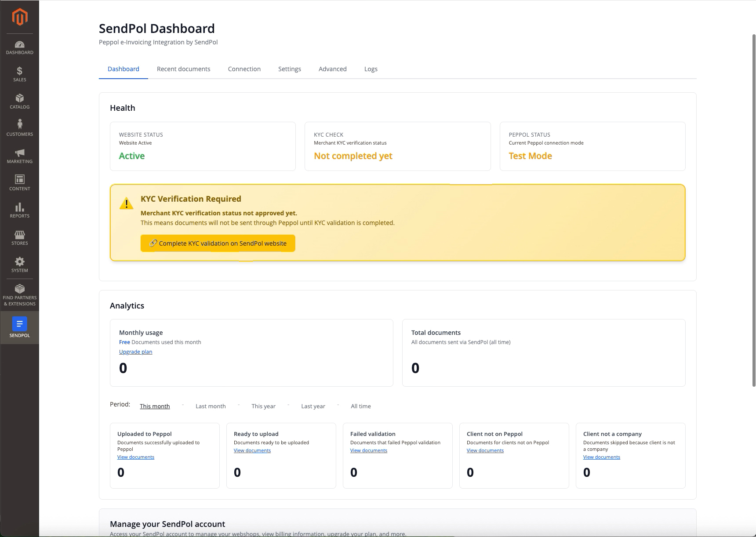View documents under Uploaded to Peppol
Image resolution: width=756 pixels, height=537 pixels.
pos(136,457)
